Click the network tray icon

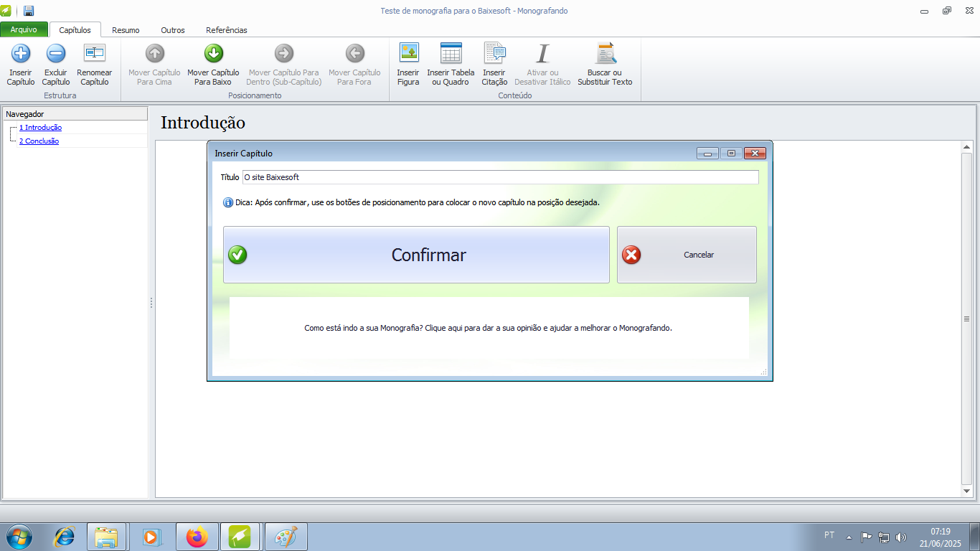(884, 537)
